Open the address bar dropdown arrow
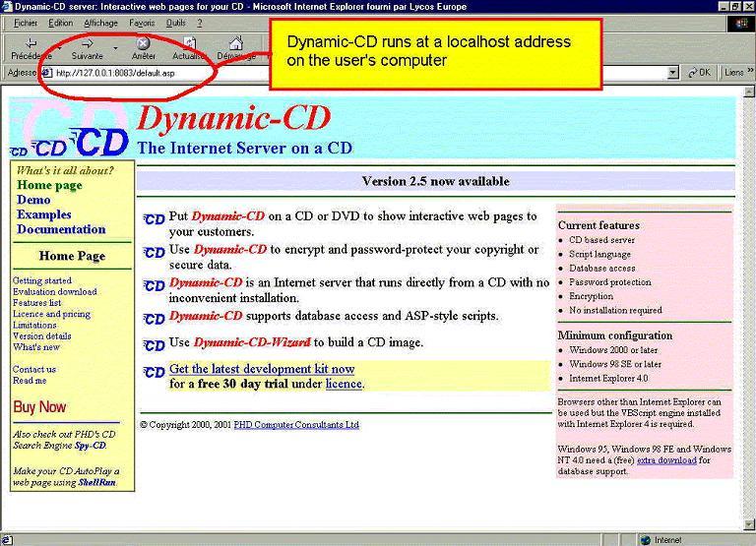 (673, 73)
